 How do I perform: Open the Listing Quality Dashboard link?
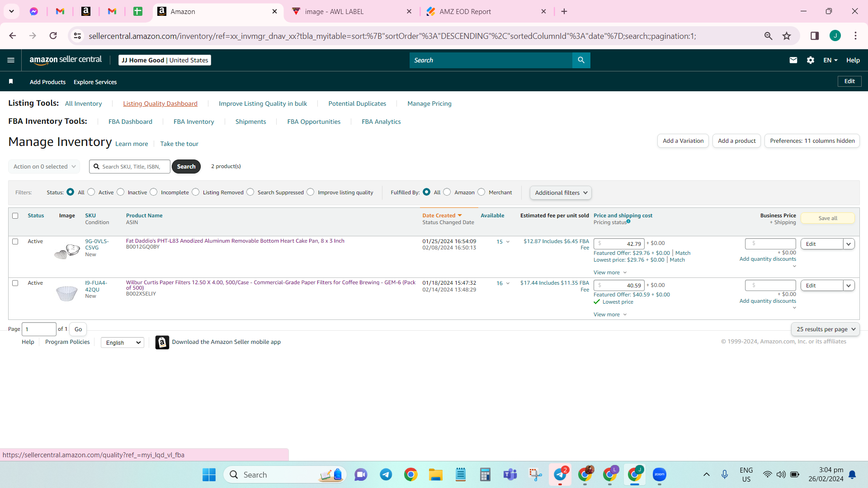[x=160, y=103]
